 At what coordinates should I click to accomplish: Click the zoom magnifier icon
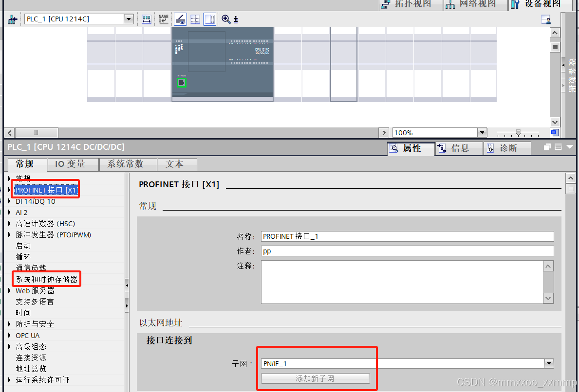click(x=226, y=19)
